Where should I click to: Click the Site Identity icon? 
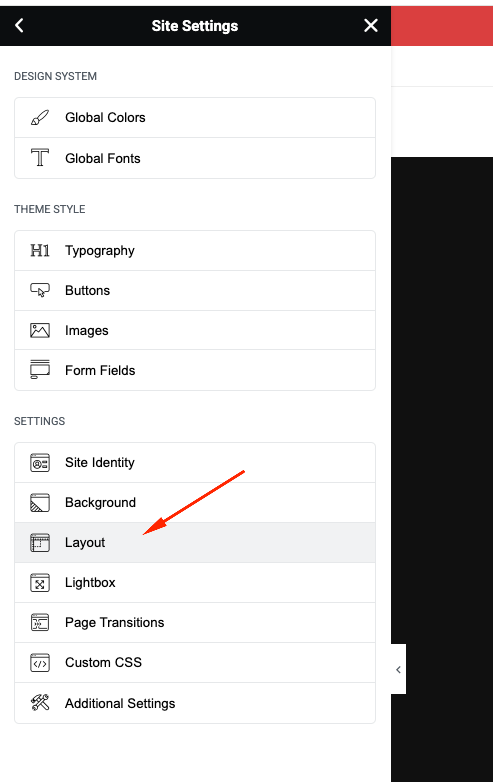tap(40, 462)
